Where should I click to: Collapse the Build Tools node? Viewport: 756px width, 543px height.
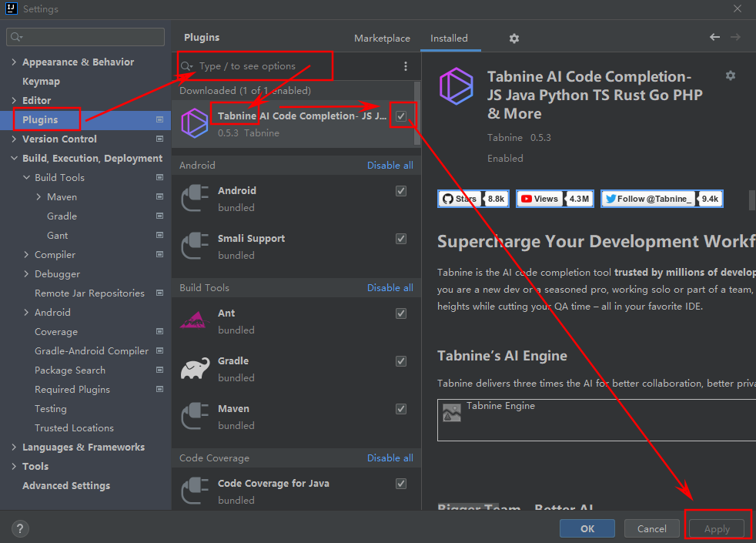(26, 177)
